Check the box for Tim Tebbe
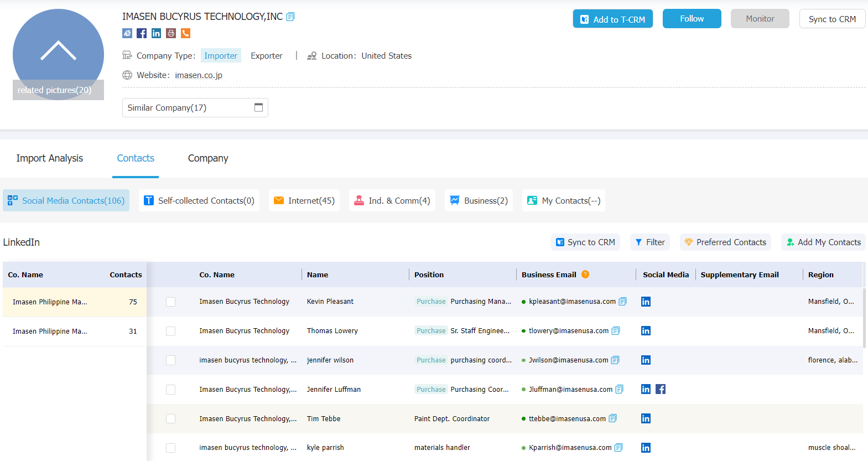The image size is (868, 461). 170,419
